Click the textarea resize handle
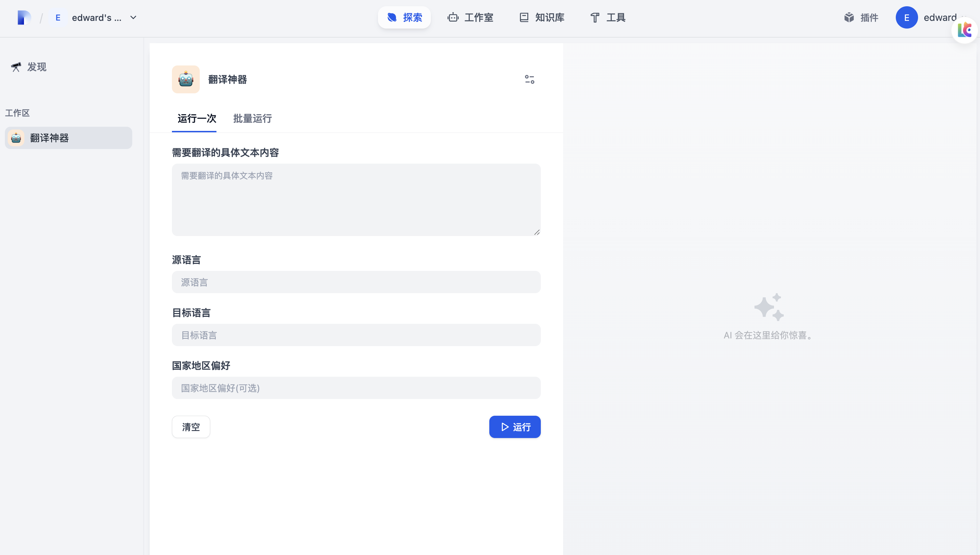The image size is (980, 555). (537, 232)
